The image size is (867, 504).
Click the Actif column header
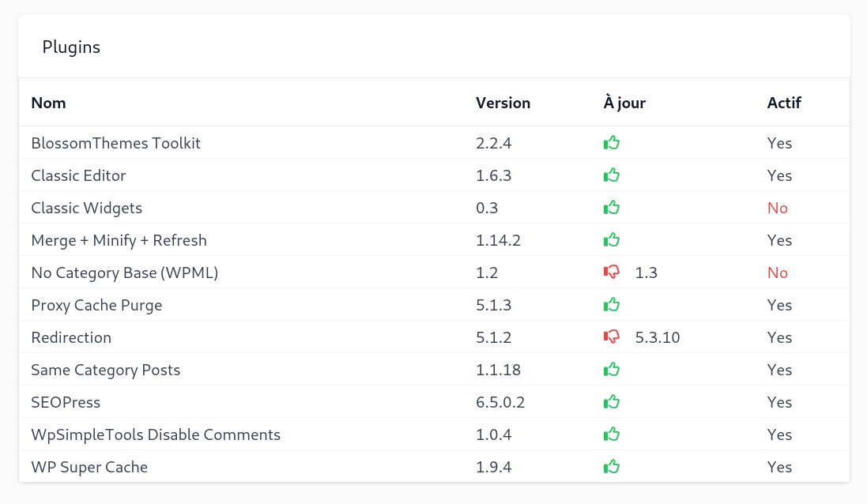pos(784,103)
